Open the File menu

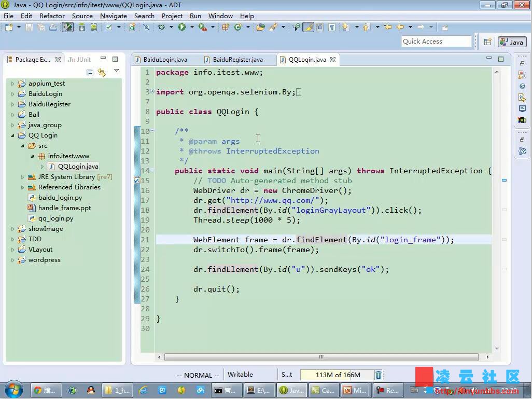8,16
